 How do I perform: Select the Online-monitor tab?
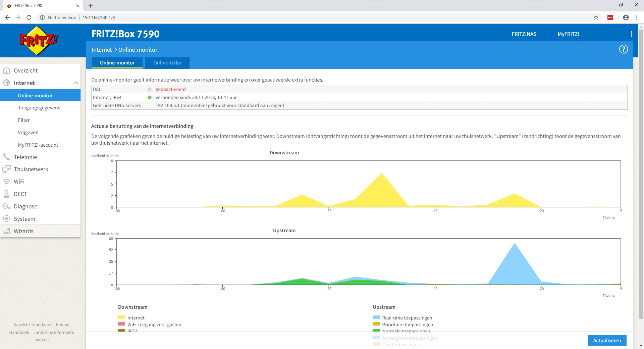[x=117, y=63]
